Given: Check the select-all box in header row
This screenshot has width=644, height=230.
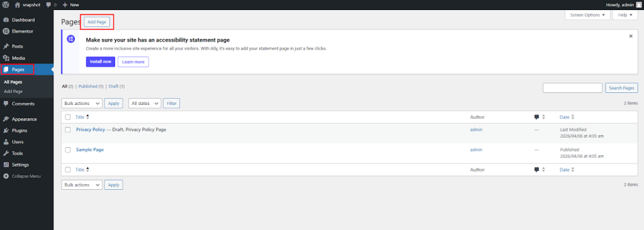Looking at the screenshot, I should [x=68, y=117].
